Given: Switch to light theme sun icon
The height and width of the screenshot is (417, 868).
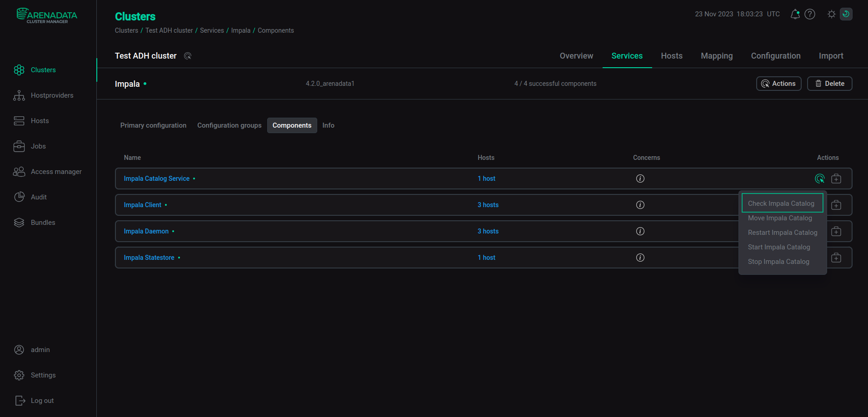Looking at the screenshot, I should coord(832,14).
